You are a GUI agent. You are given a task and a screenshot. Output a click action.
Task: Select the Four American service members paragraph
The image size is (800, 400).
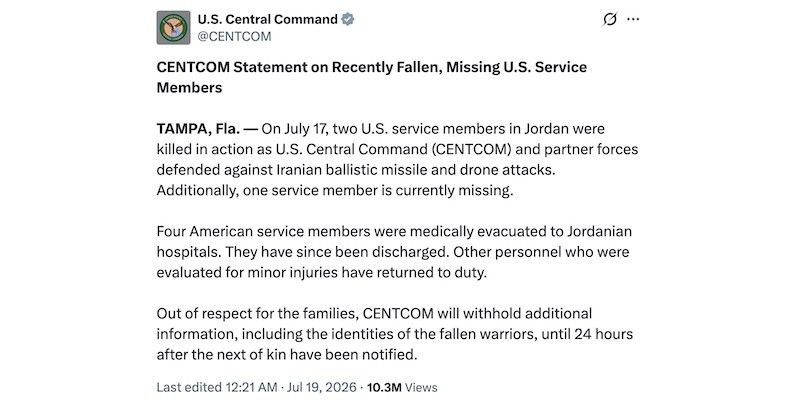coord(394,252)
